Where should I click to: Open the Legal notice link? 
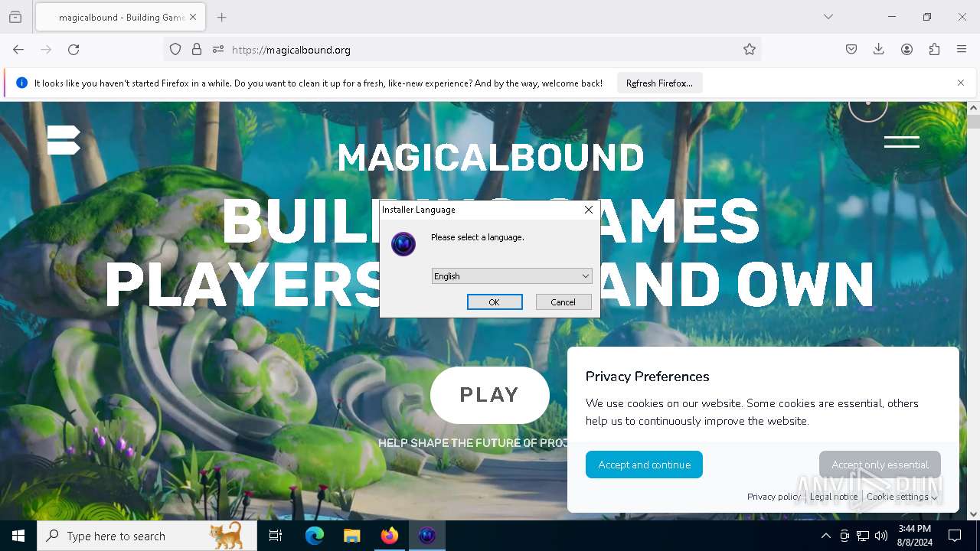pos(834,497)
